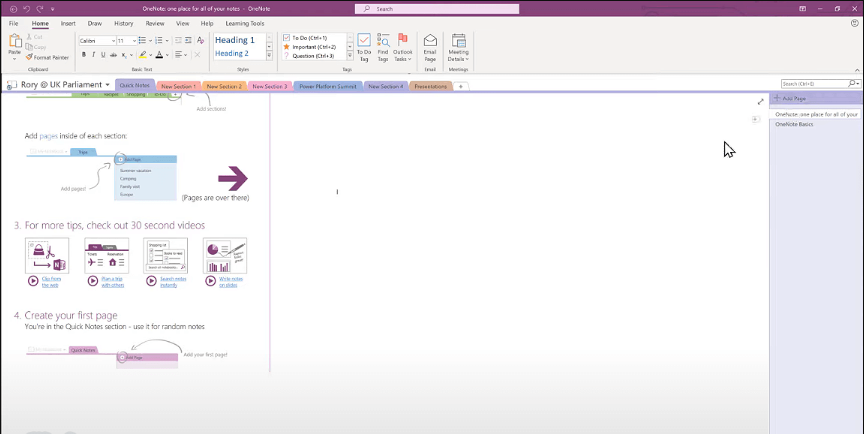The height and width of the screenshot is (434, 864).
Task: Click the Back arrow in title bar
Action: pyautogui.click(x=13, y=9)
